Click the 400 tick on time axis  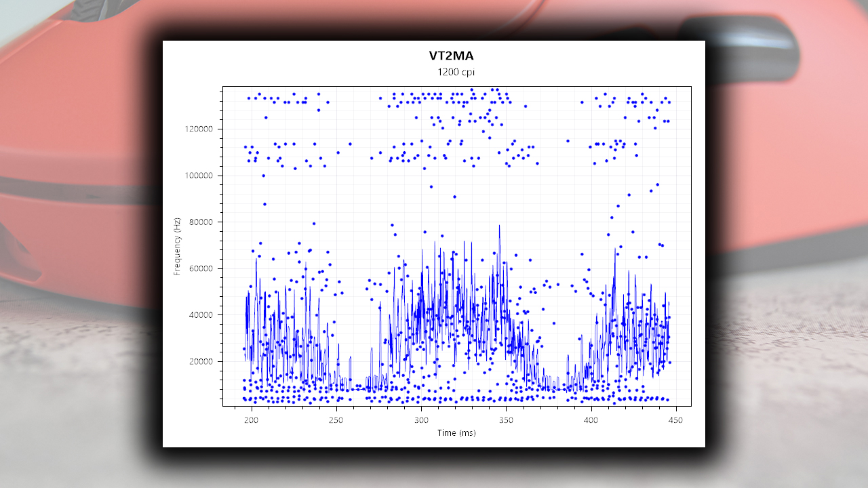click(x=591, y=420)
